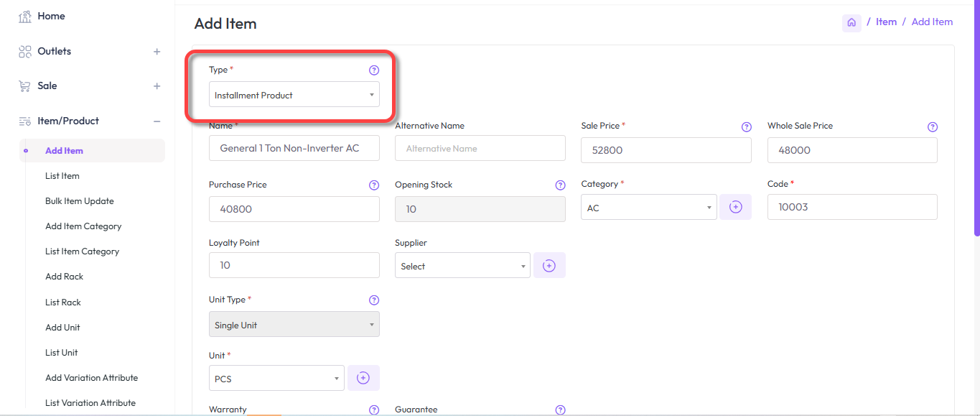Open the Type dropdown showing Installment Product
This screenshot has height=416, width=980.
(294, 95)
